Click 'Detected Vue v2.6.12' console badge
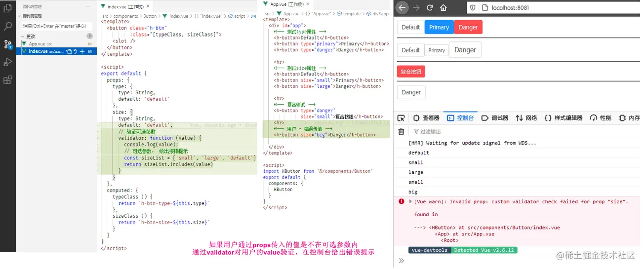Image resolution: width=644 pixels, height=269 pixels. (484, 250)
